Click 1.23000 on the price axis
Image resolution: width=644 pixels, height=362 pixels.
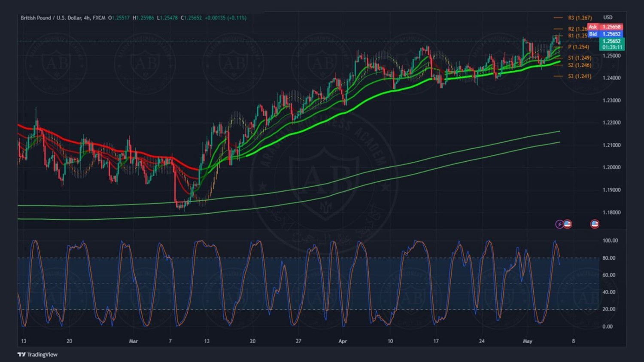pyautogui.click(x=611, y=100)
